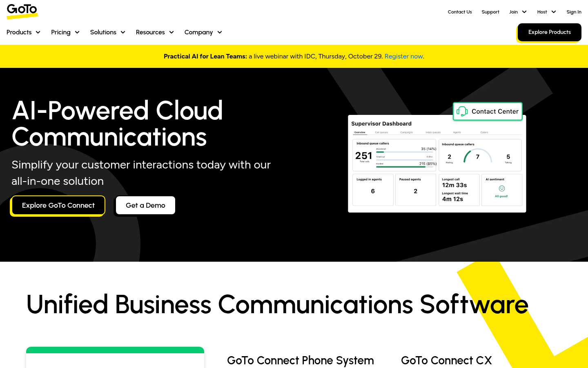Select the Campaigns dashboard tab
Viewport: 588px width, 368px height.
(x=407, y=132)
